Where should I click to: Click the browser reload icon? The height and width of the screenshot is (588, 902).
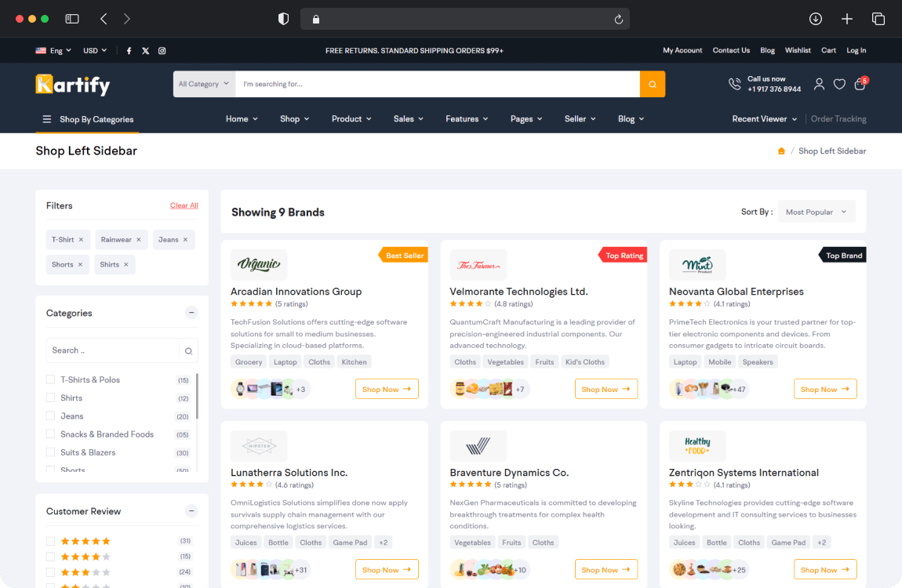tap(618, 19)
